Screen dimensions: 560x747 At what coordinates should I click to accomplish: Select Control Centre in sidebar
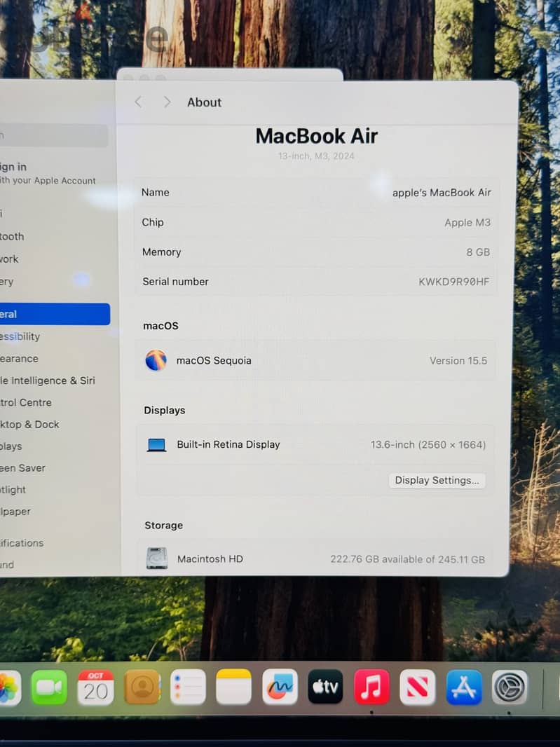point(26,402)
